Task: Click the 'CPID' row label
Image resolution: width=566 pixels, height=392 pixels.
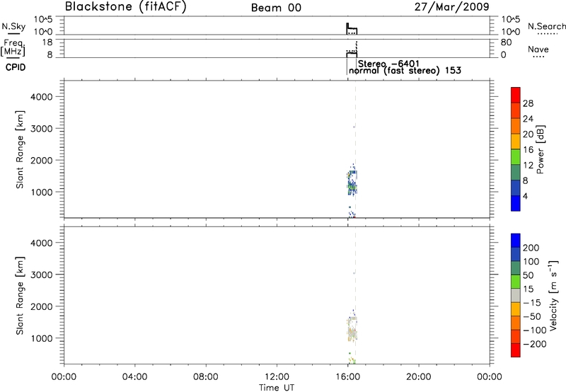Action: 16,67
